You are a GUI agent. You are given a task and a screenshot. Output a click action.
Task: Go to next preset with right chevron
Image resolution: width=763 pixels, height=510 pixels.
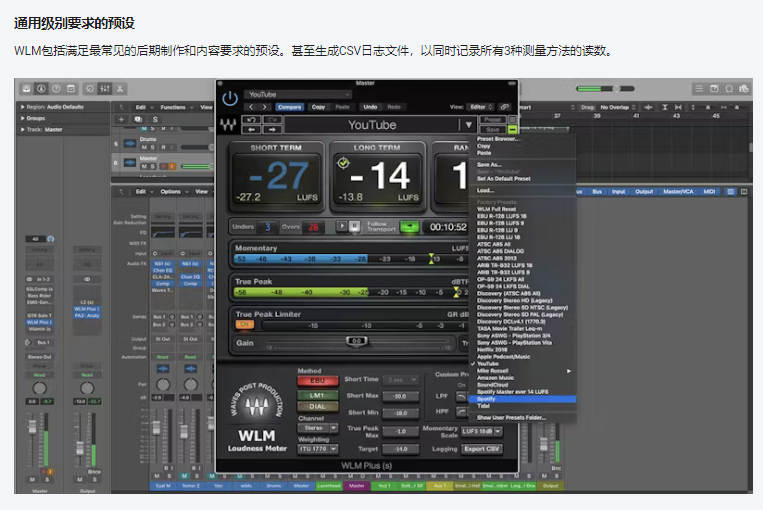pos(264,107)
